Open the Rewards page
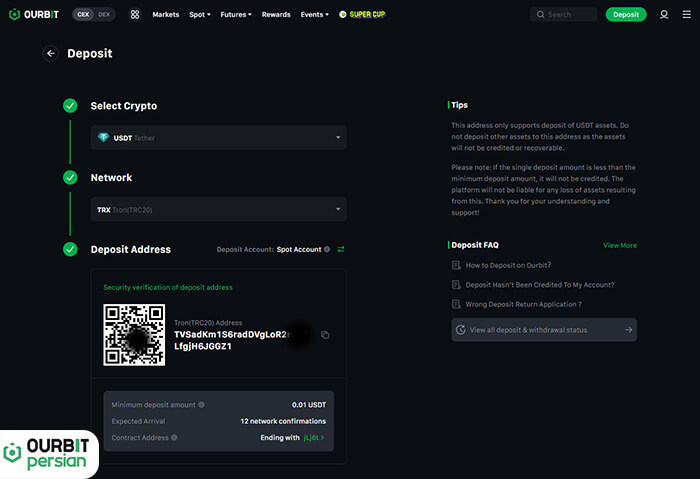 click(276, 14)
